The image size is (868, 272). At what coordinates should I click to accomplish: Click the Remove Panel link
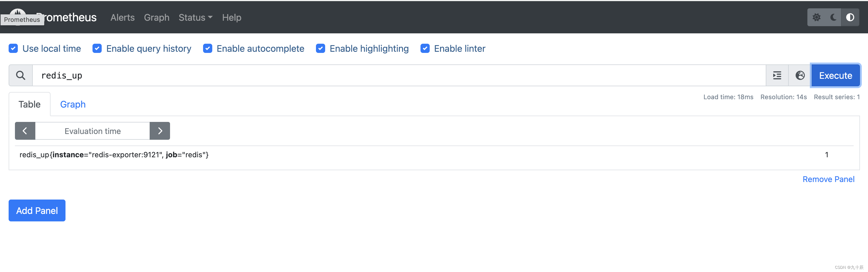coord(829,179)
